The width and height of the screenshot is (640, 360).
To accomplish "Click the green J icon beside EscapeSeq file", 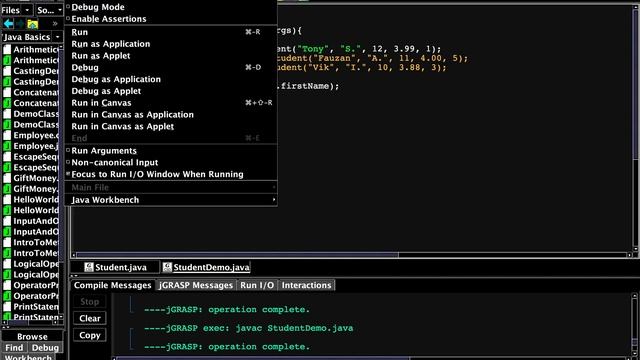I will pyautogui.click(x=7, y=167).
